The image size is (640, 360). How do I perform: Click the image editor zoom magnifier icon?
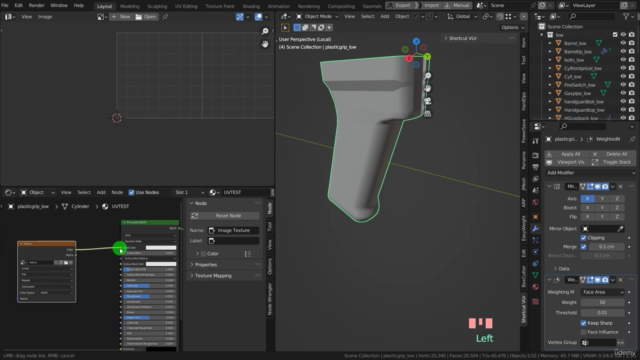tap(265, 31)
